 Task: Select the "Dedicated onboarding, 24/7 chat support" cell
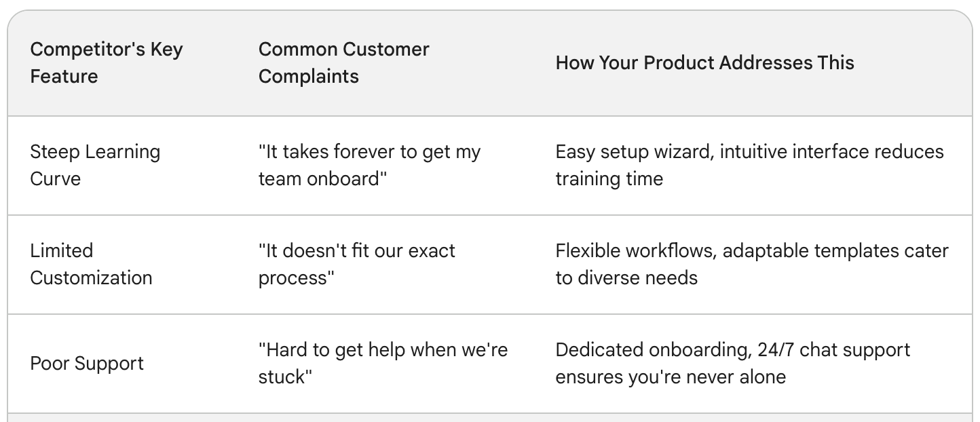pyautogui.click(x=733, y=363)
